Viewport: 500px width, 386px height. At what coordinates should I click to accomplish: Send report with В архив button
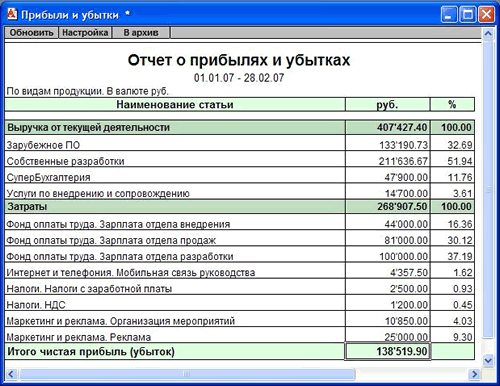pyautogui.click(x=141, y=33)
